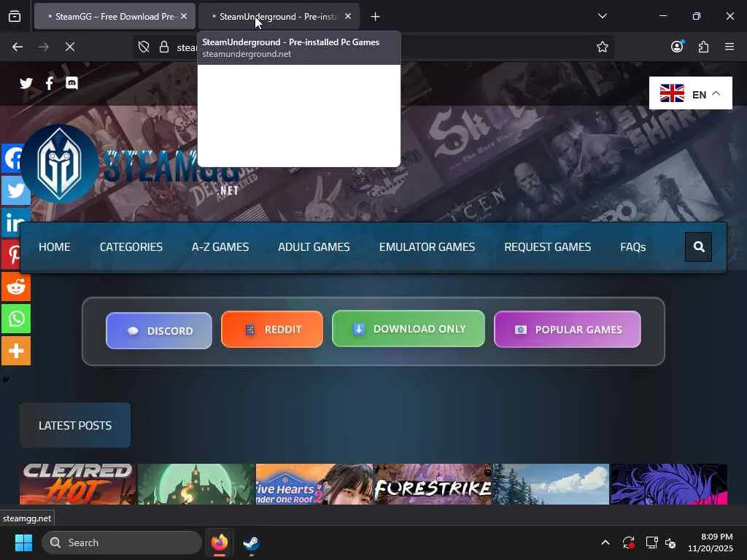Show hidden system tray icons
This screenshot has height=560, width=747.
tap(605, 542)
